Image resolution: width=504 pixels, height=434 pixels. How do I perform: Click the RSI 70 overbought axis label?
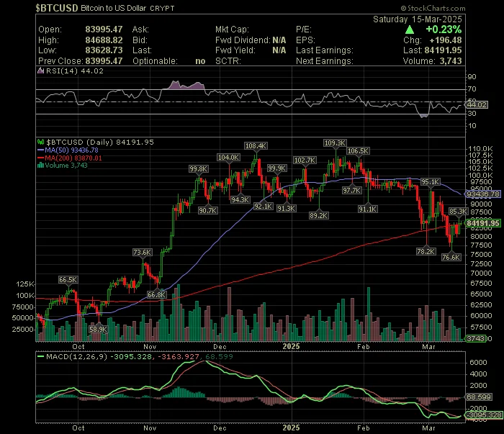tap(472, 89)
